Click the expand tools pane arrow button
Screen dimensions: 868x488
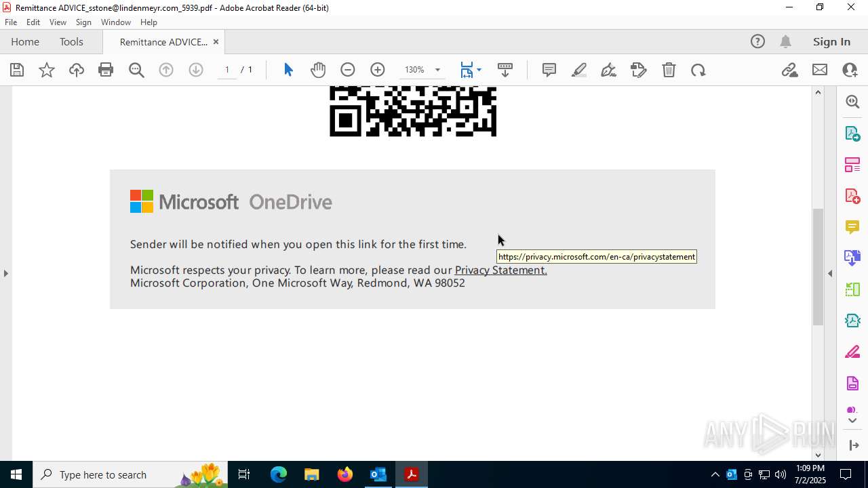tap(854, 445)
